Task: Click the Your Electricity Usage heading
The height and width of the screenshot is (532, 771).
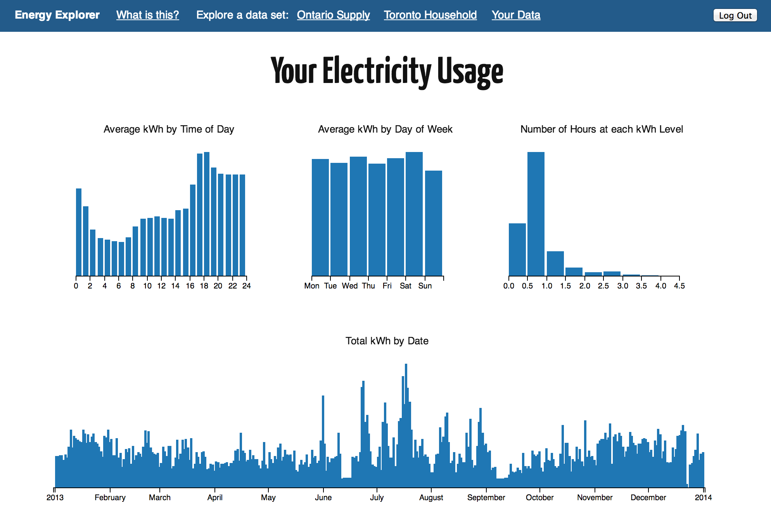Action: pos(387,71)
